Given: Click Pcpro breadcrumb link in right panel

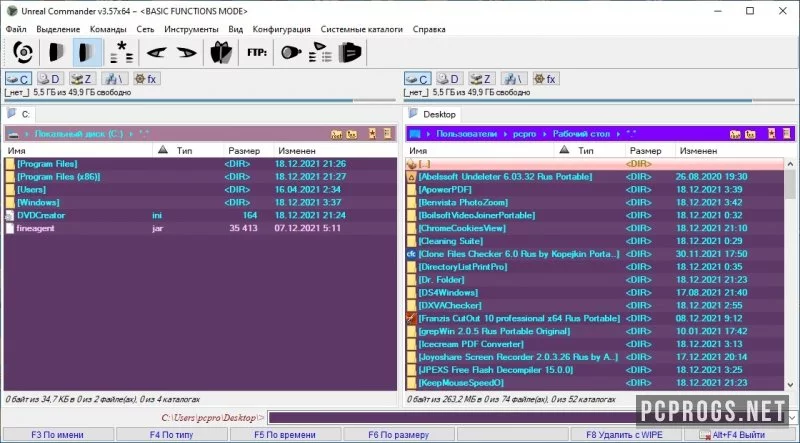Looking at the screenshot, I should pos(524,134).
